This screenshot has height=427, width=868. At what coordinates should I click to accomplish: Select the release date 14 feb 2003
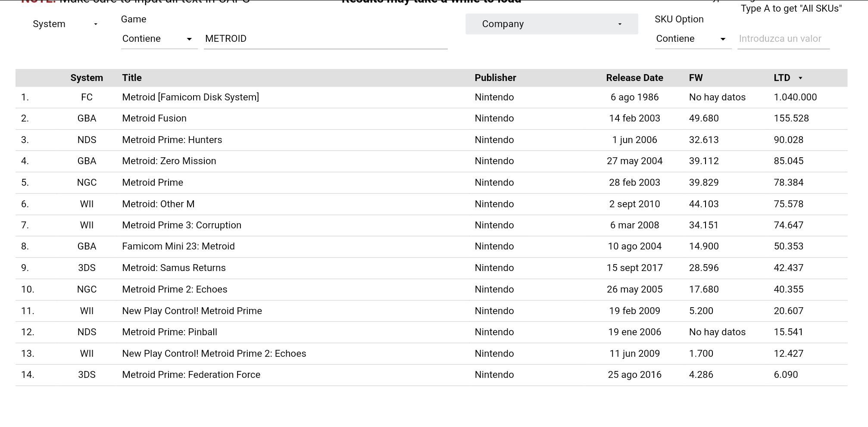(x=634, y=118)
